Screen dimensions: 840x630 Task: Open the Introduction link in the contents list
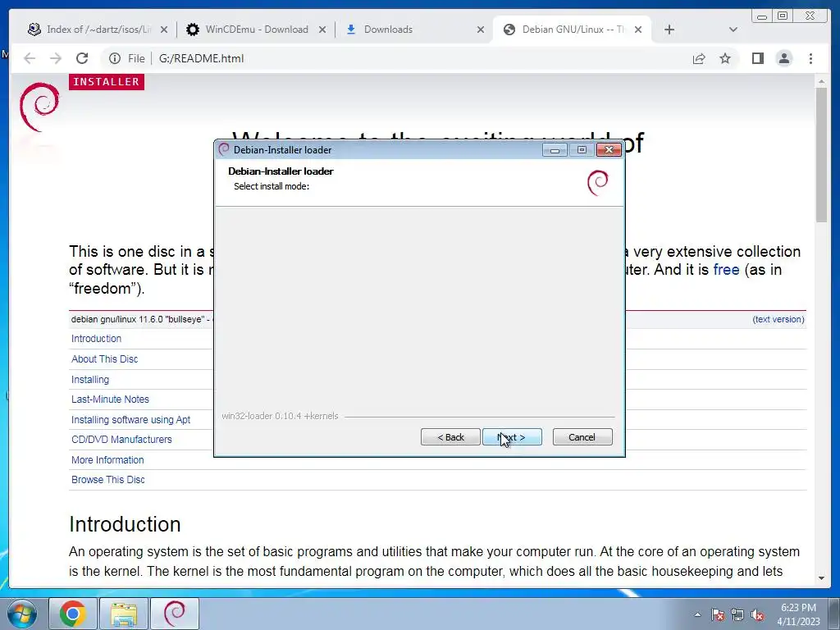pos(97,339)
